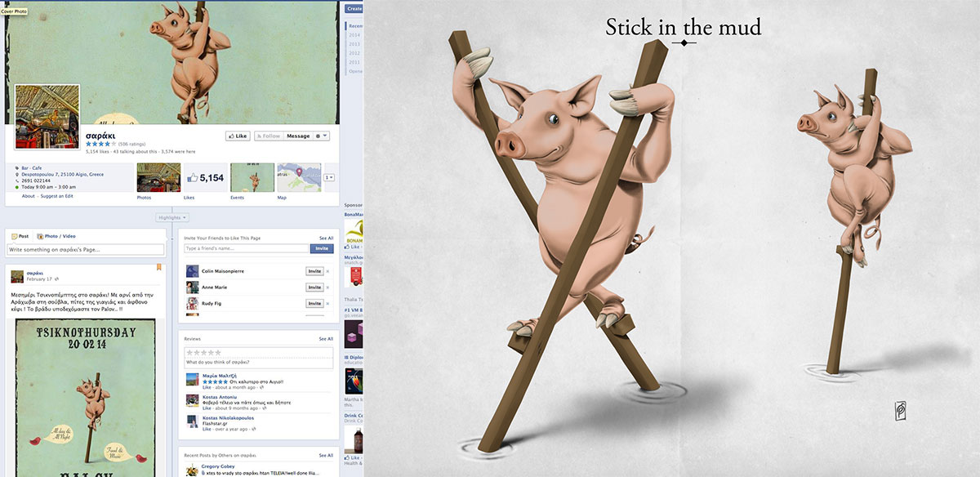
Task: Open Kostas Nikolakopoulos reviewer profile link
Action: [226, 418]
